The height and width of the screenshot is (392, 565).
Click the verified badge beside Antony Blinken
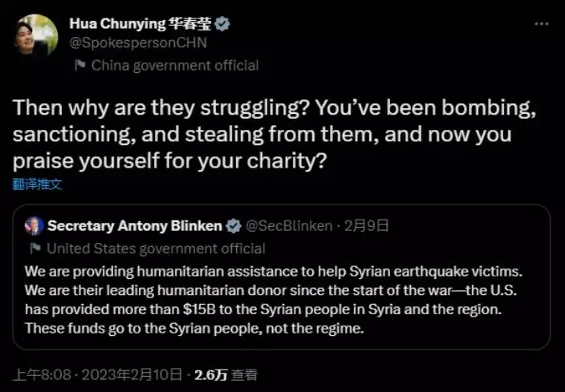234,225
